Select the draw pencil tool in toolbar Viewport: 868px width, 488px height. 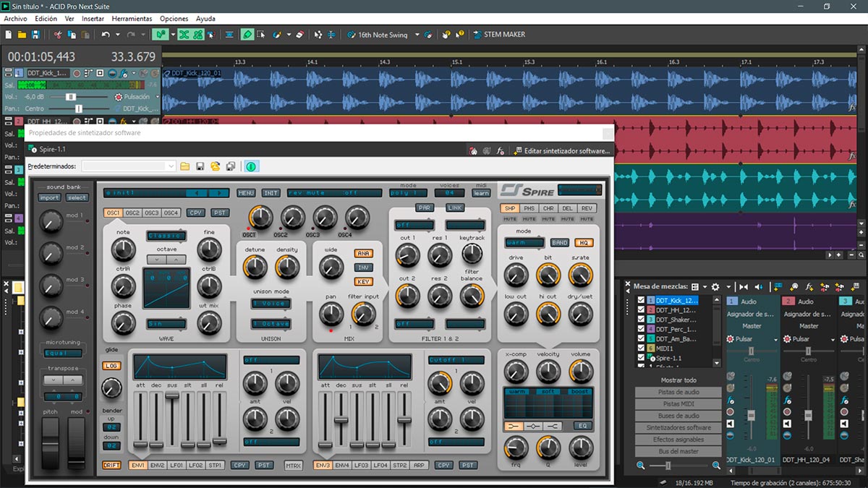click(247, 34)
